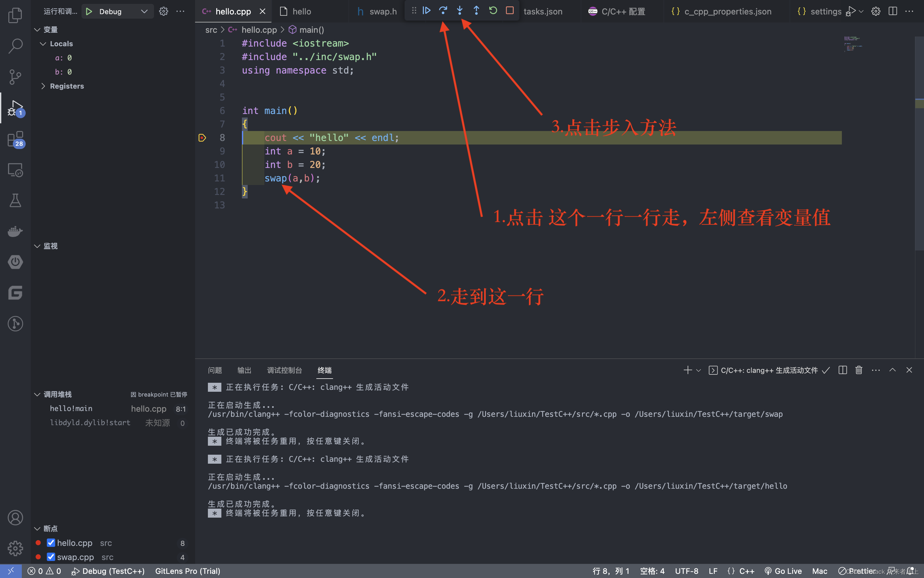Start debugging with green play button
Screen dimensions: 924x578
(89, 12)
